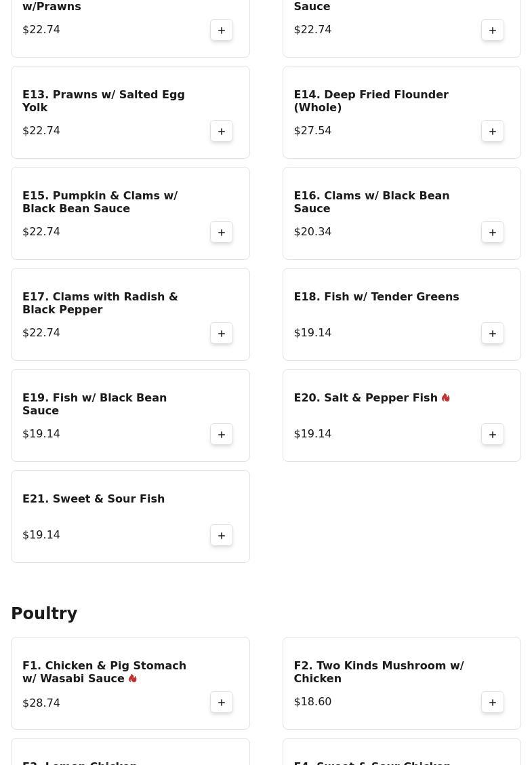
Task: Select the E18 Fish w/ Tender Greens card
Action: pyautogui.click(x=402, y=314)
